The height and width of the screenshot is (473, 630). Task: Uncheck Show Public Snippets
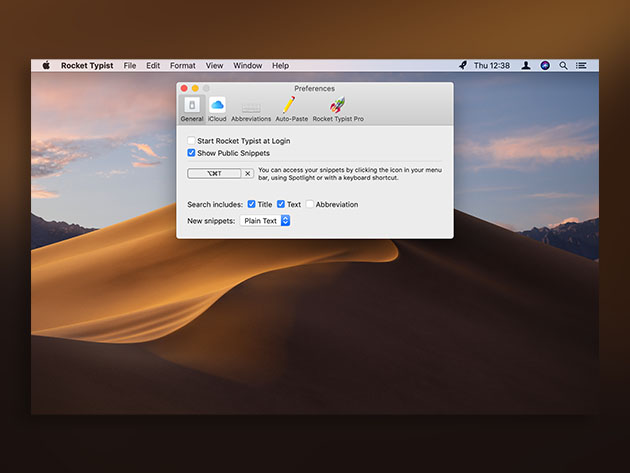pyautogui.click(x=191, y=153)
